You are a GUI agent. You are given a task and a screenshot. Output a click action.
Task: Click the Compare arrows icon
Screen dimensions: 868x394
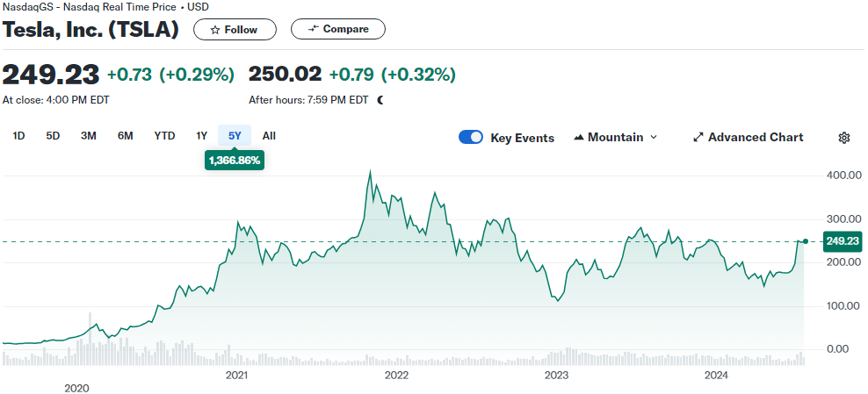point(313,30)
